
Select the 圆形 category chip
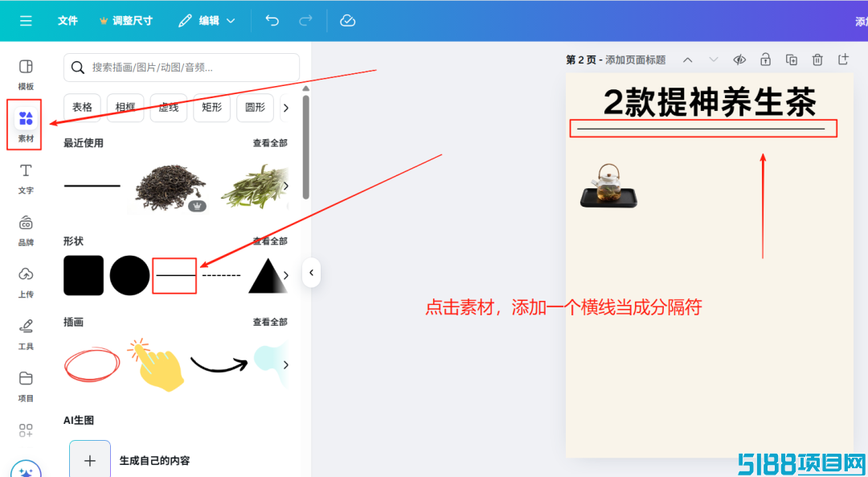pos(255,108)
